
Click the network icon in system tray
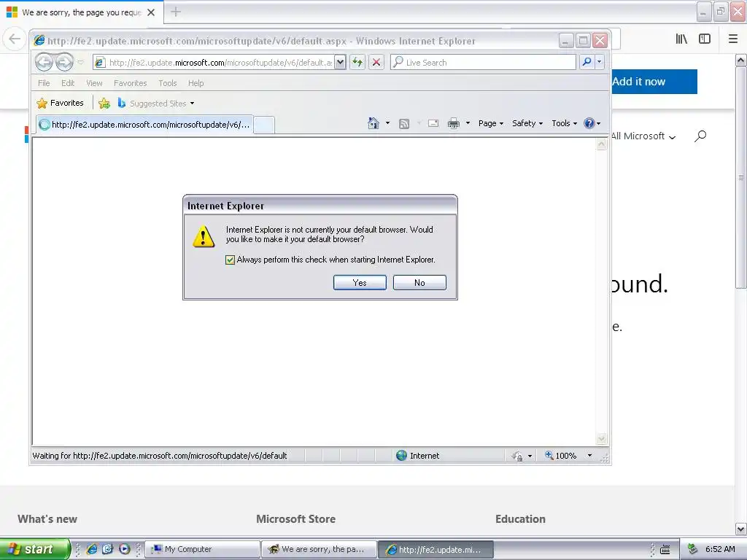pos(692,549)
